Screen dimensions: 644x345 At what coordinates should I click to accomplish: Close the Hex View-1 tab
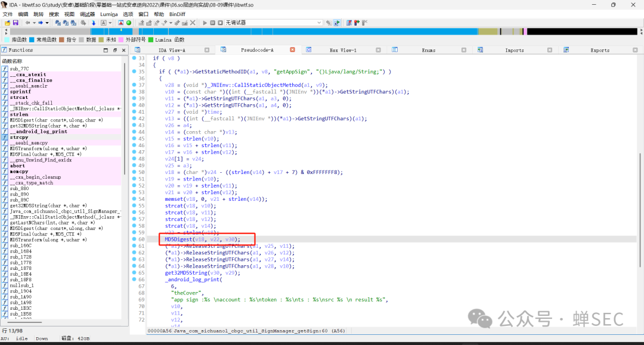(378, 50)
